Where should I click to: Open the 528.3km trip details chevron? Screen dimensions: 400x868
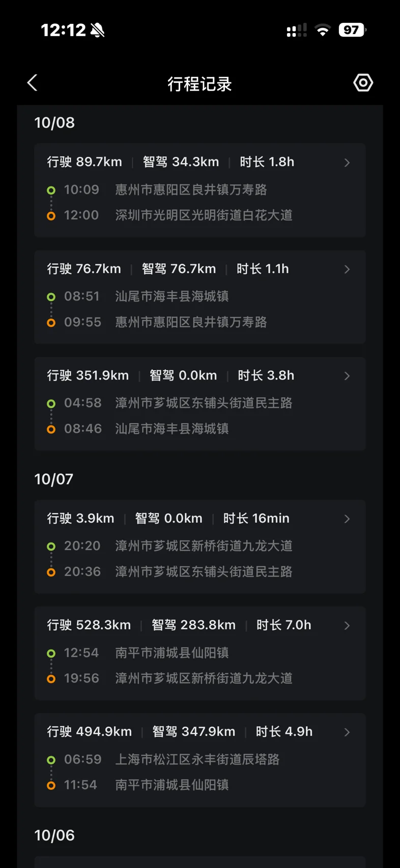pyautogui.click(x=347, y=626)
